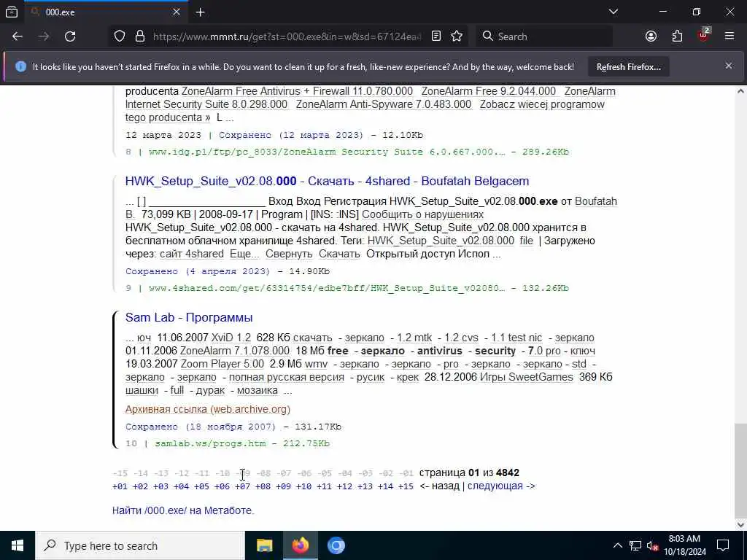Open the samlab.ws/progs.htm URL
This screenshot has width=747, height=560.
click(x=210, y=443)
